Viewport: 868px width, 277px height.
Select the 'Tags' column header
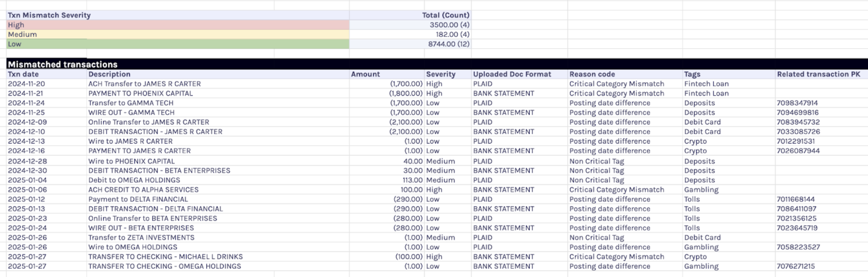[729, 74]
